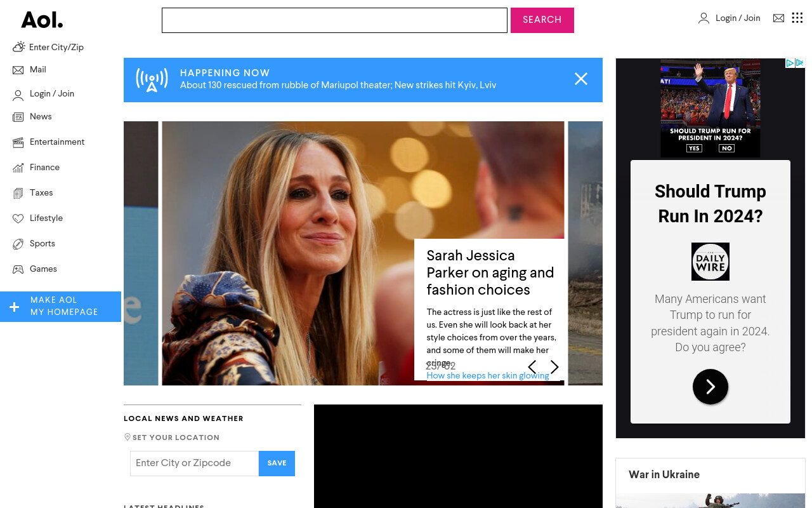Click the News newspaper icon
This screenshot has width=812, height=508.
click(18, 117)
